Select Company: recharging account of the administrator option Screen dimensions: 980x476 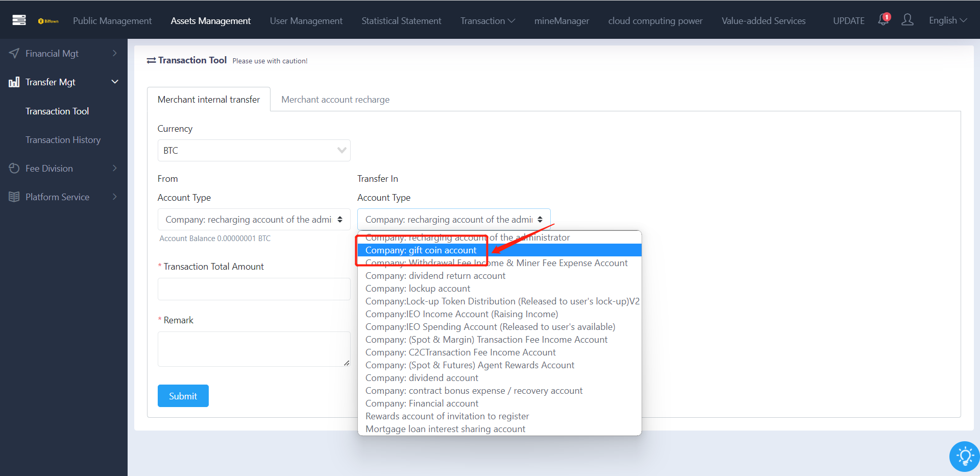[x=500, y=237]
